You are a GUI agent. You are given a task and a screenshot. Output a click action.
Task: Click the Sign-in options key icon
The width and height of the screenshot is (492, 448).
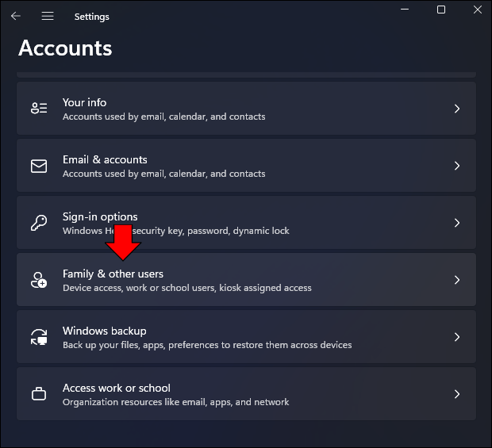tap(39, 223)
